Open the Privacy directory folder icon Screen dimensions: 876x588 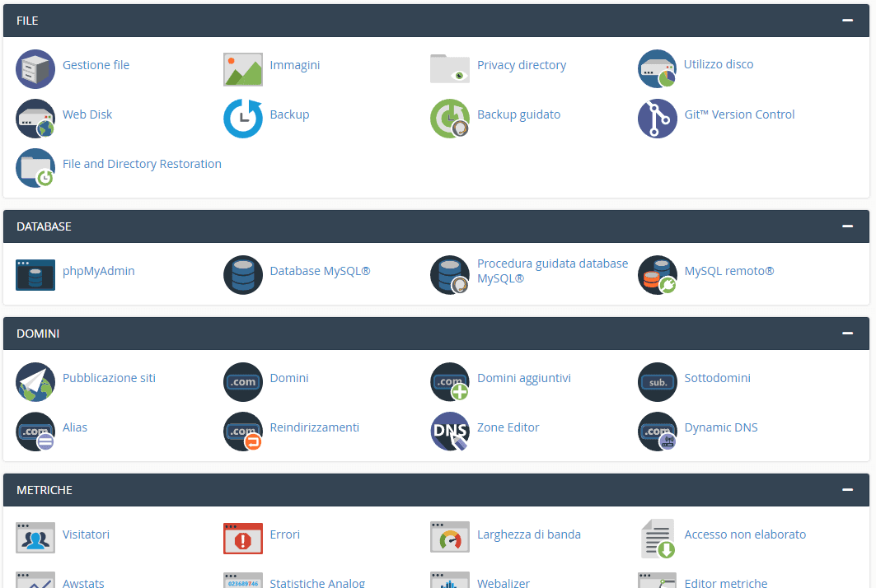(x=450, y=68)
